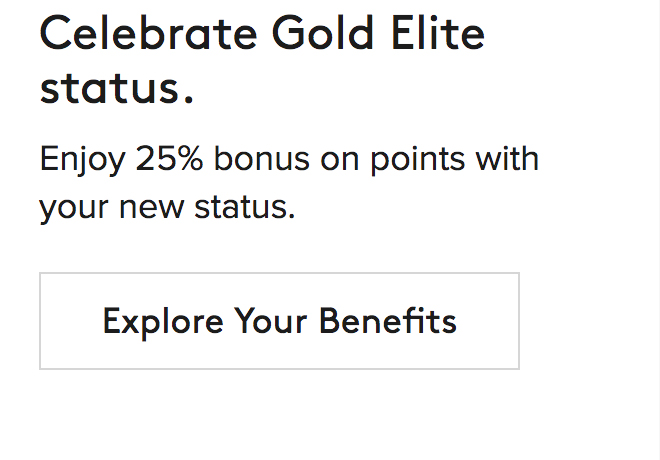This screenshot has width=660, height=460.
Task: Click the Explore Your Benefits button
Action: 279,321
